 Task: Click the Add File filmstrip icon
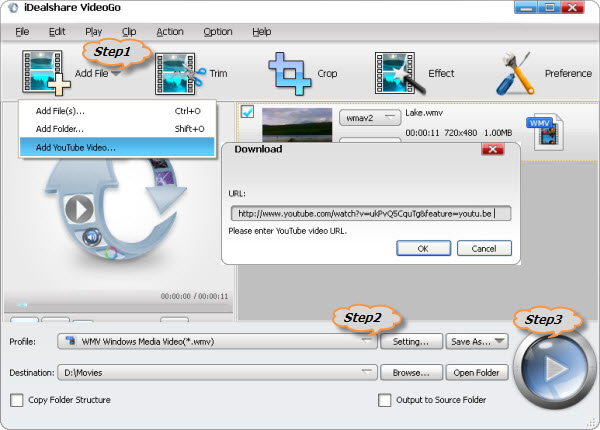46,73
